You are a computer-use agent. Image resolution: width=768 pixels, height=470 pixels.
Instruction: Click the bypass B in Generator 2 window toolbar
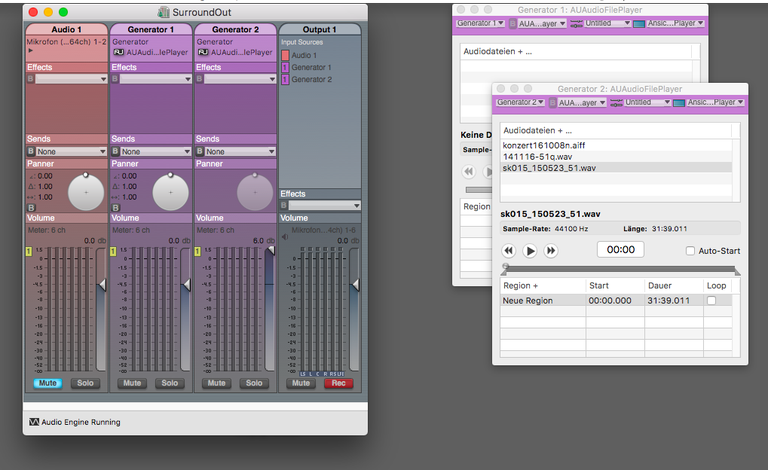tap(552, 103)
